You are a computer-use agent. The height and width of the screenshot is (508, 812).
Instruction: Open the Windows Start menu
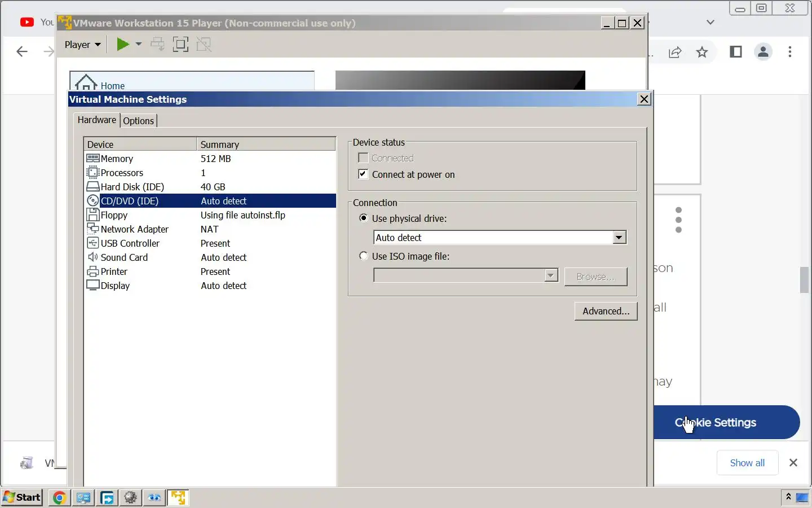point(22,497)
